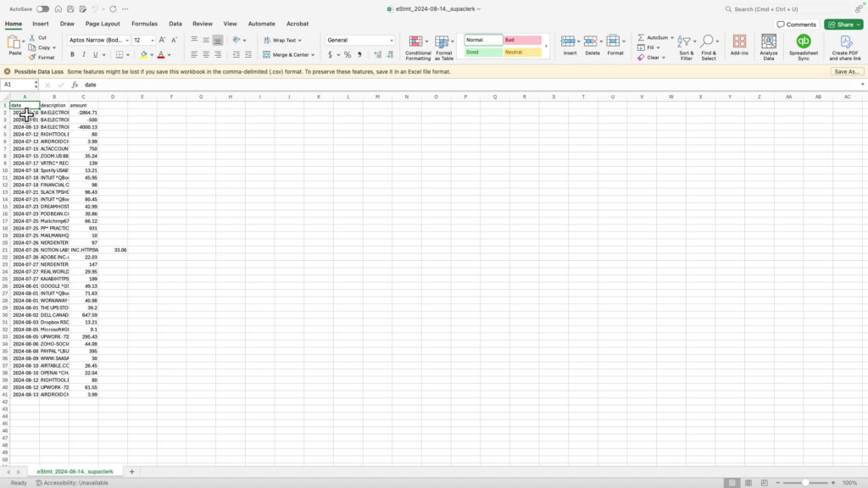
Task: Open the Automate ribbon tab
Action: (261, 24)
